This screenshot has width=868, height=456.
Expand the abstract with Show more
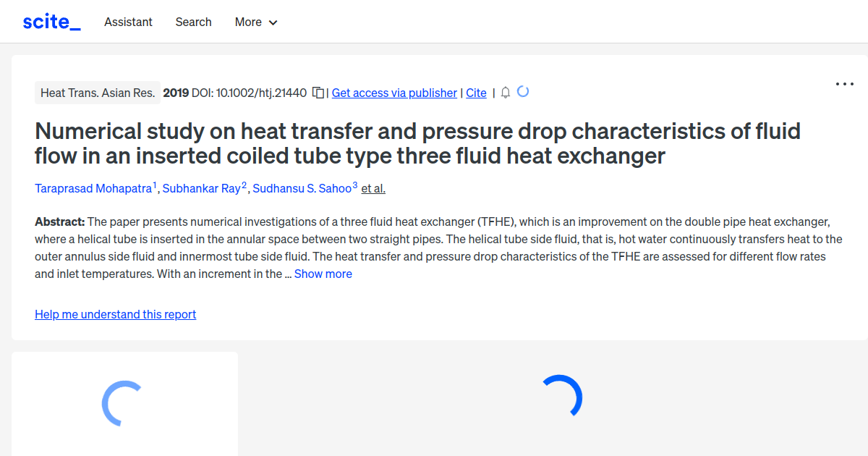323,274
